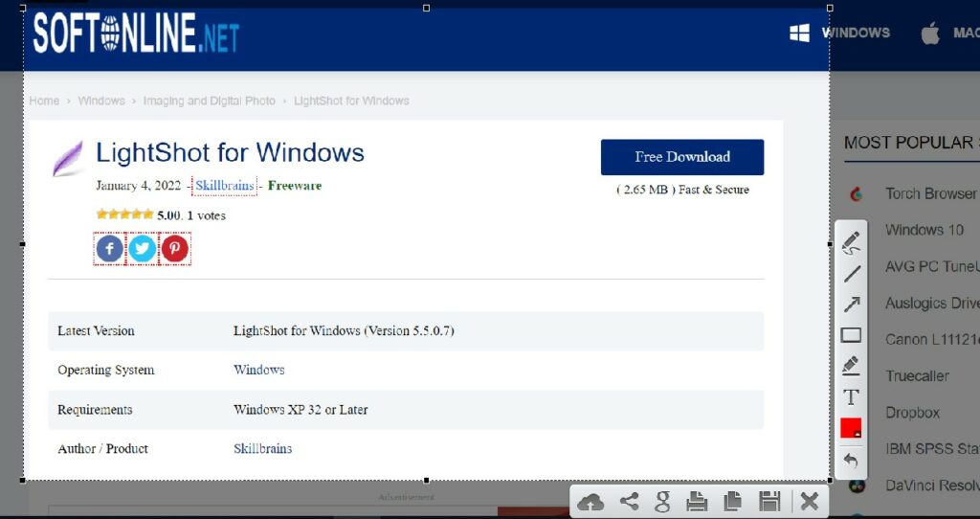This screenshot has height=519, width=980.
Task: Open Skillbrains link next to date
Action: [224, 186]
